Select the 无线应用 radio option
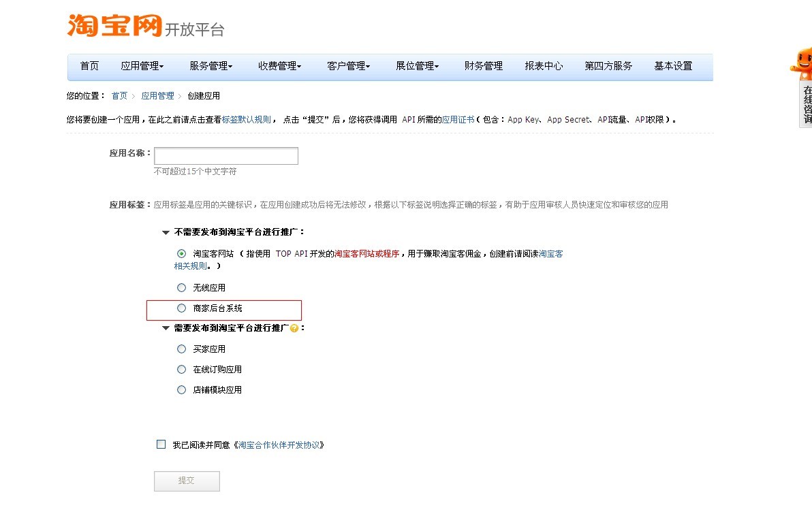This screenshot has width=812, height=514. click(181, 288)
